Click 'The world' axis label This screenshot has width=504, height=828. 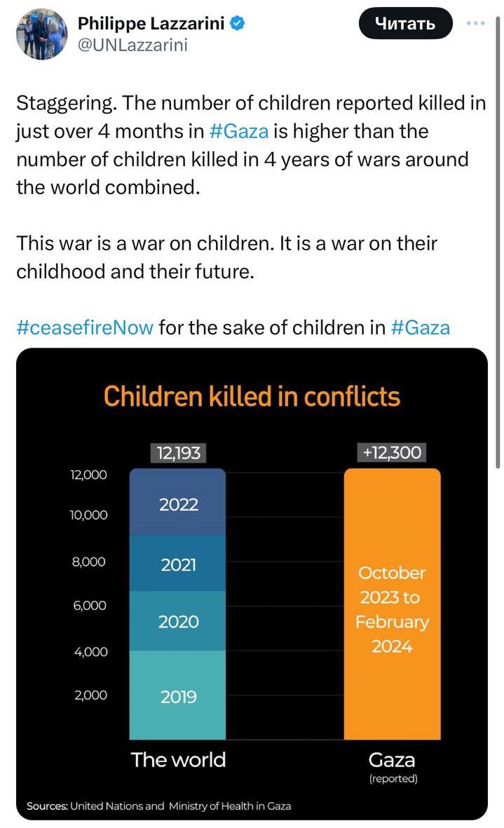click(x=178, y=760)
